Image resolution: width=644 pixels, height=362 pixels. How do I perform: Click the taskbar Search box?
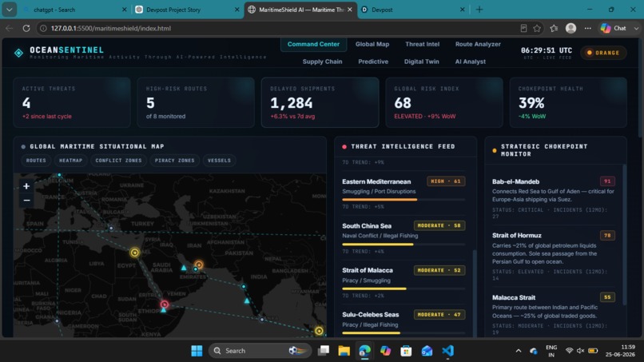coord(259,351)
